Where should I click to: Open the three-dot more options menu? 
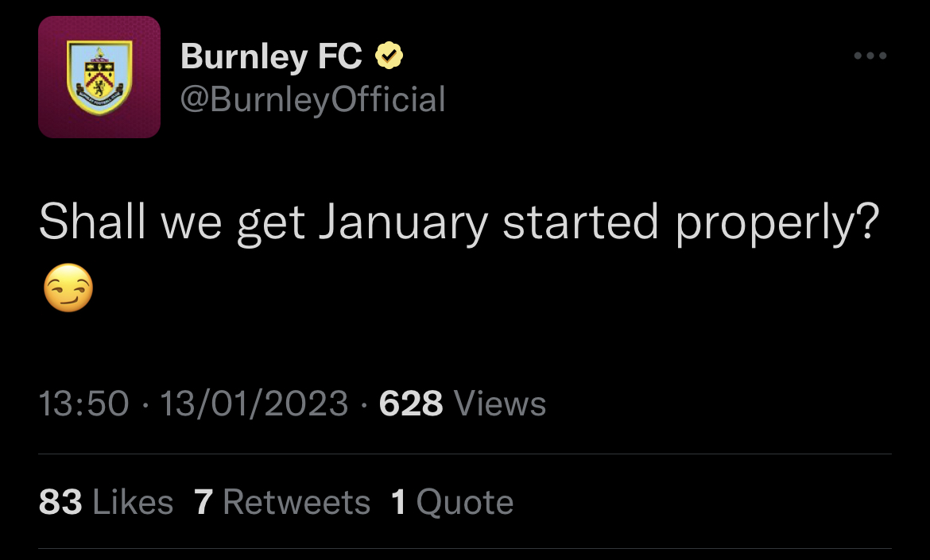(870, 56)
